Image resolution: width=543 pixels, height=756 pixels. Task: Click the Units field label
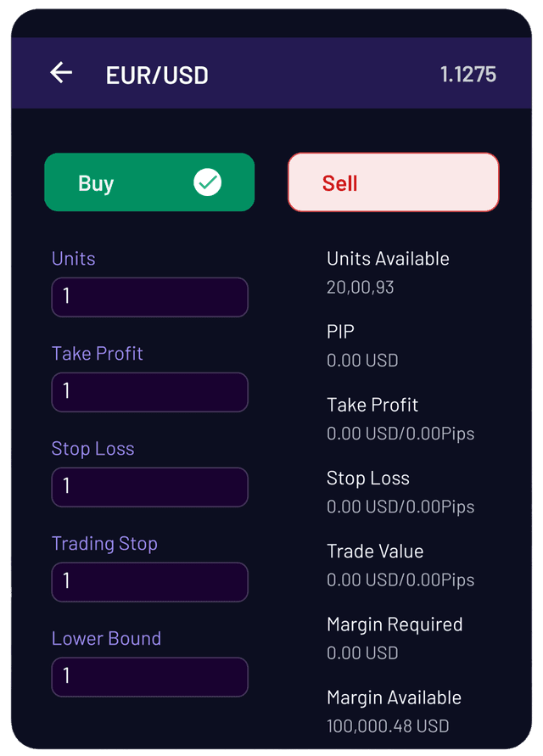74,259
